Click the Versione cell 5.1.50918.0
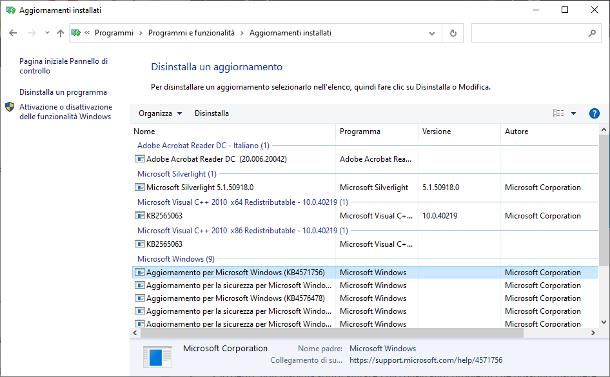 441,187
